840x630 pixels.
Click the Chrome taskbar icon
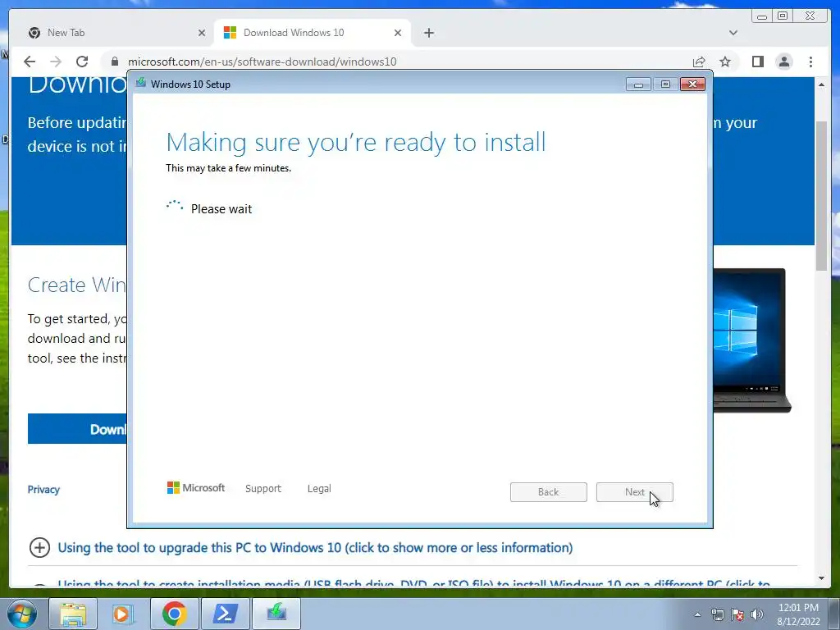pos(174,614)
